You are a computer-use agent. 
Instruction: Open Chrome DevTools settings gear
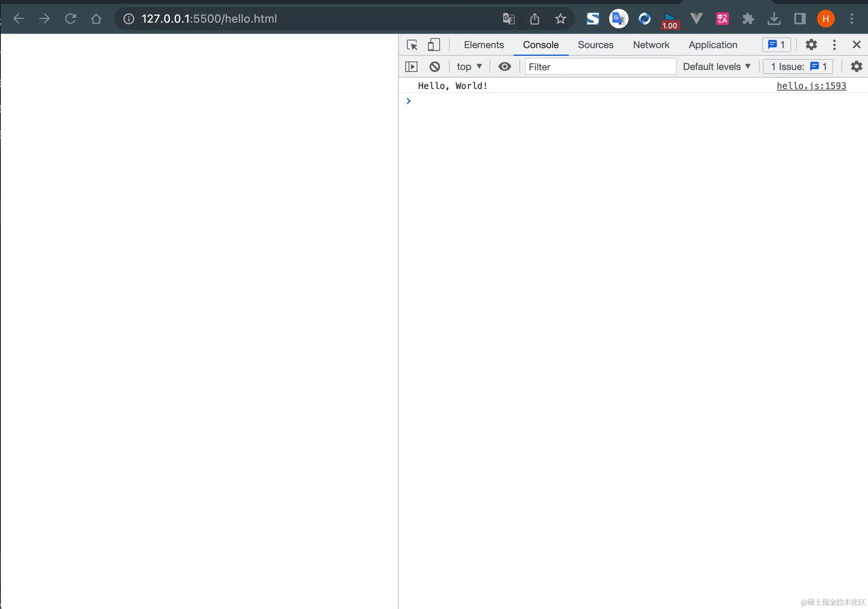[x=811, y=44]
